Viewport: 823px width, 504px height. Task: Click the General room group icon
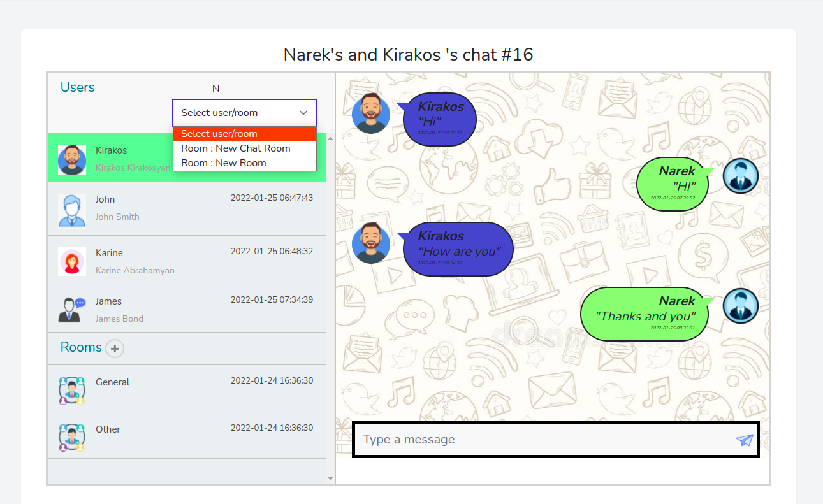[72, 391]
